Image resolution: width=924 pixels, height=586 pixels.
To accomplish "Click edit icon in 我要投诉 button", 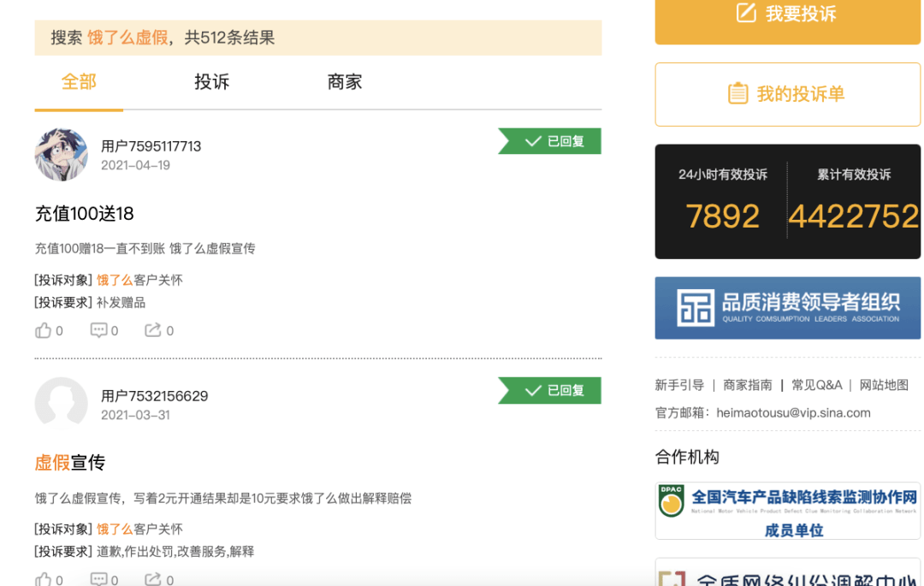I will tap(746, 12).
